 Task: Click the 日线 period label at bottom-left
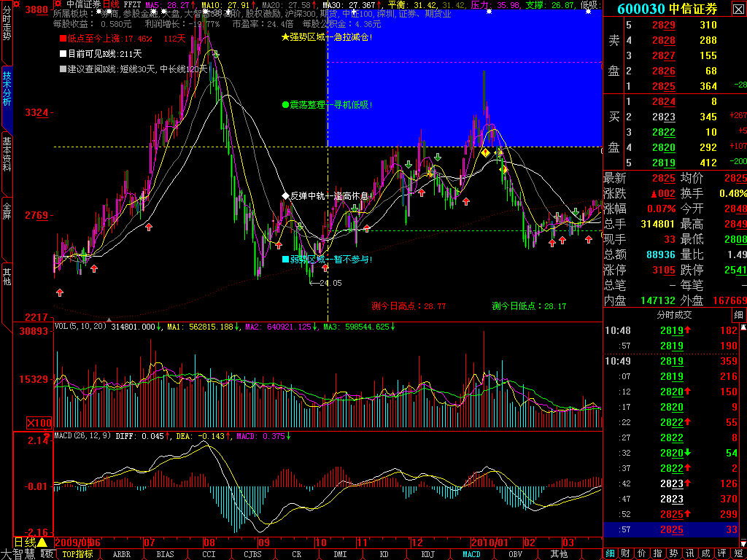pos(26,542)
